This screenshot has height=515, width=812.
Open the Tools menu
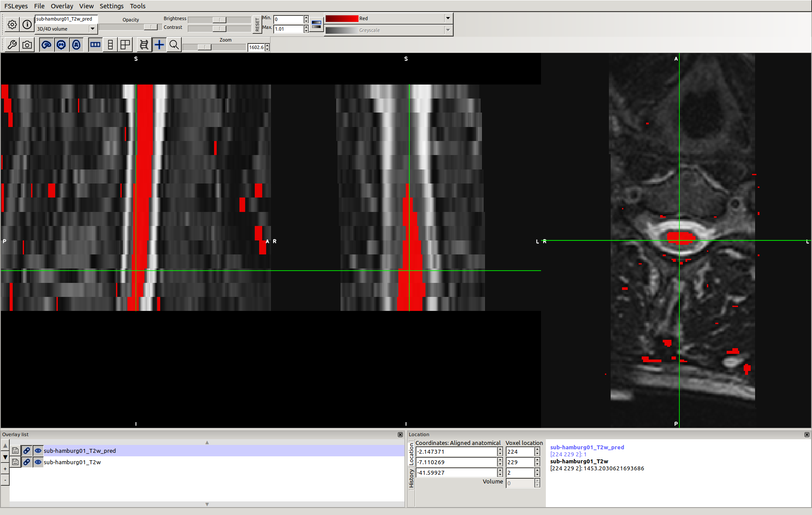137,6
